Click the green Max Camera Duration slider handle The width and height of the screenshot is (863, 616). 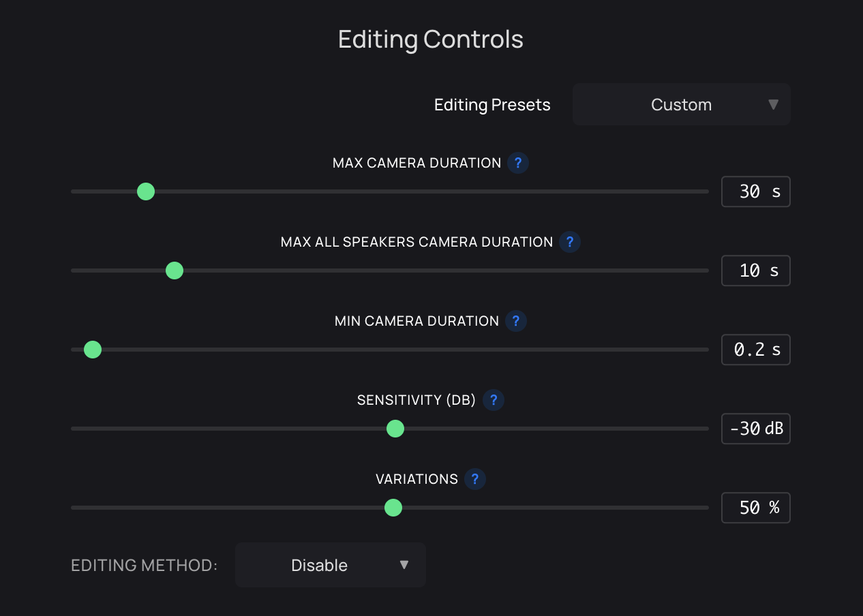pos(145,191)
